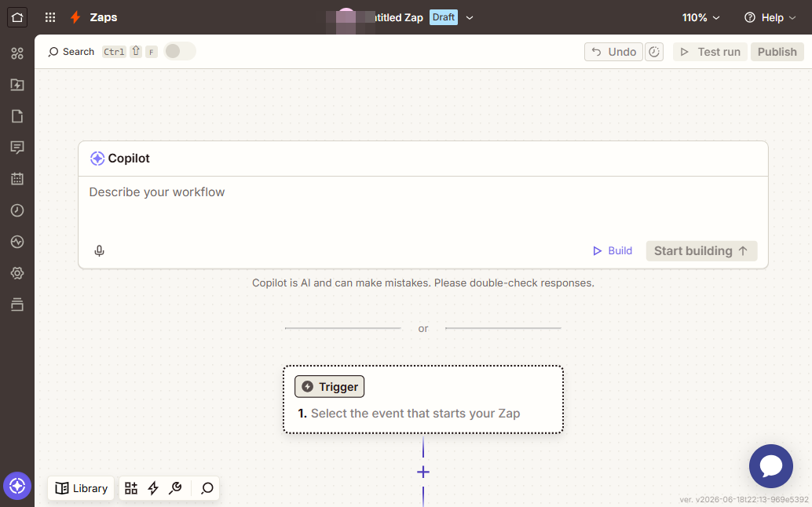The image size is (812, 507).
Task: Open the history clock icon in sidebar
Action: coord(17,210)
